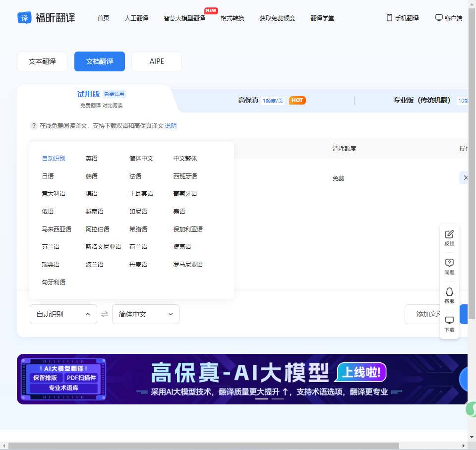The height and width of the screenshot is (450, 476).
Task: Open the 问题 FAQ icon
Action: coord(449,263)
